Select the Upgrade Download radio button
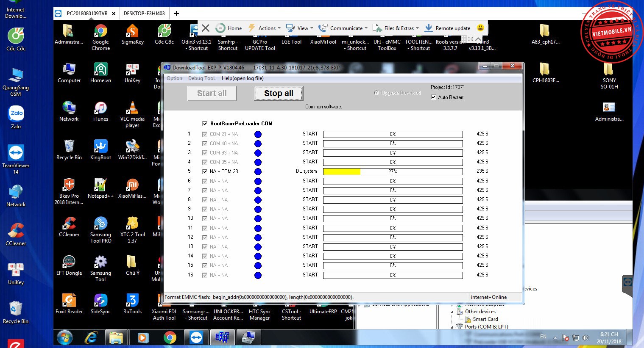Image resolution: width=644 pixels, height=348 pixels. coord(376,93)
